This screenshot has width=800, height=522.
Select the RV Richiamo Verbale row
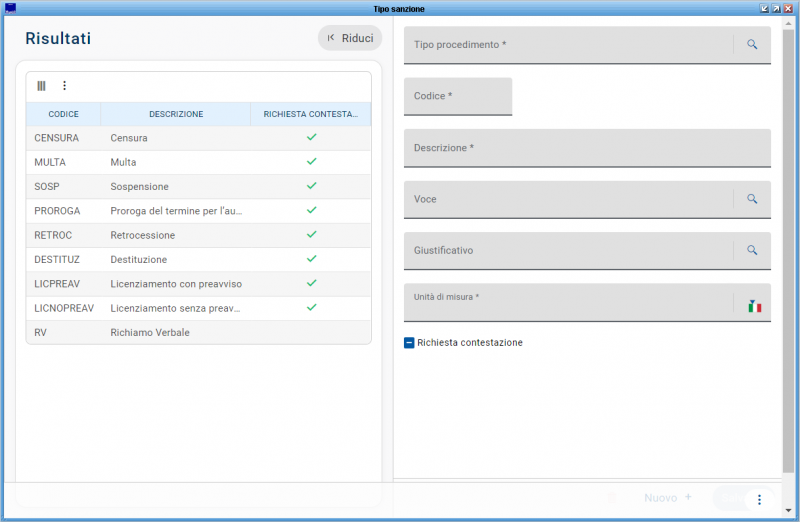point(150,332)
